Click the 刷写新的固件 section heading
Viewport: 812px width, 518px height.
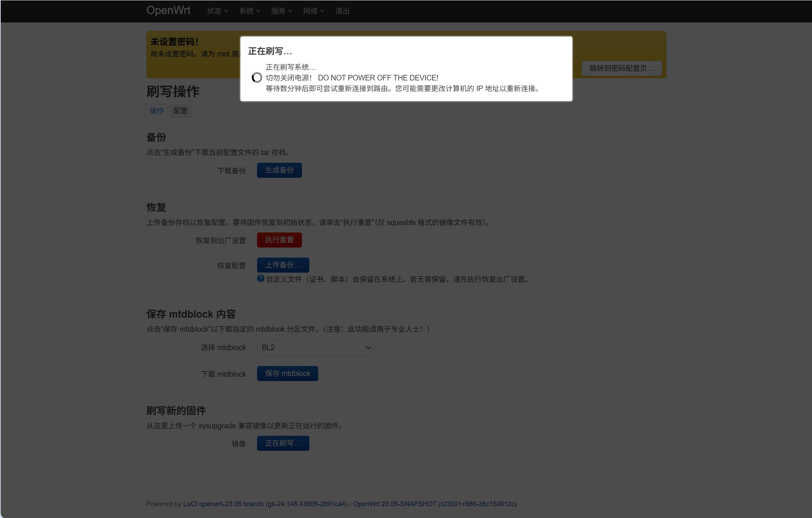pyautogui.click(x=176, y=411)
